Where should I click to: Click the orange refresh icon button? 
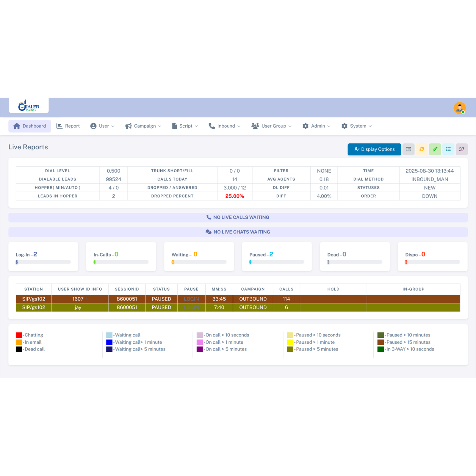click(x=422, y=149)
